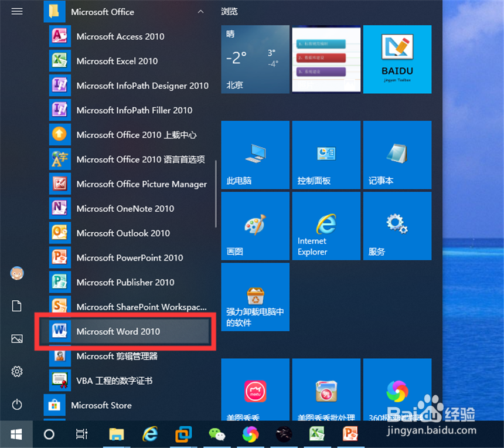Image resolution: width=504 pixels, height=448 pixels.
Task: Open File Explorer from taskbar
Action: pos(117,434)
